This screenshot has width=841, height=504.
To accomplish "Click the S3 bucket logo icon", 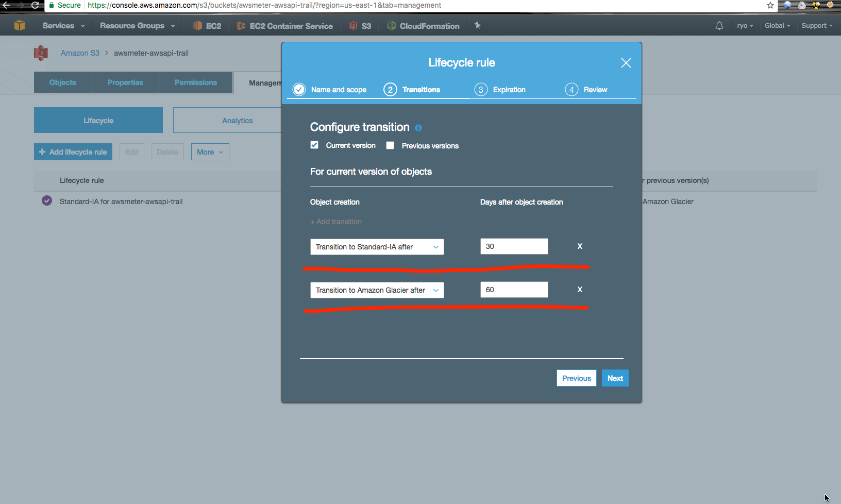I will tap(41, 53).
